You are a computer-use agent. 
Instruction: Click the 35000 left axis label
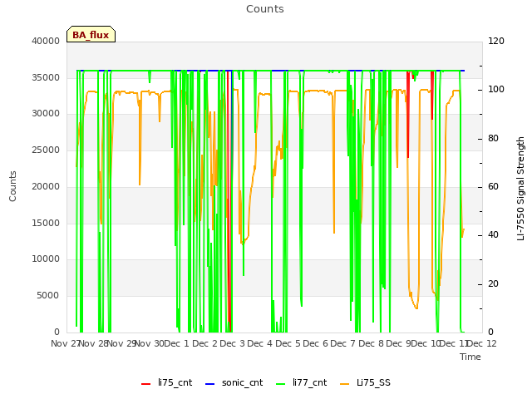tap(46, 77)
